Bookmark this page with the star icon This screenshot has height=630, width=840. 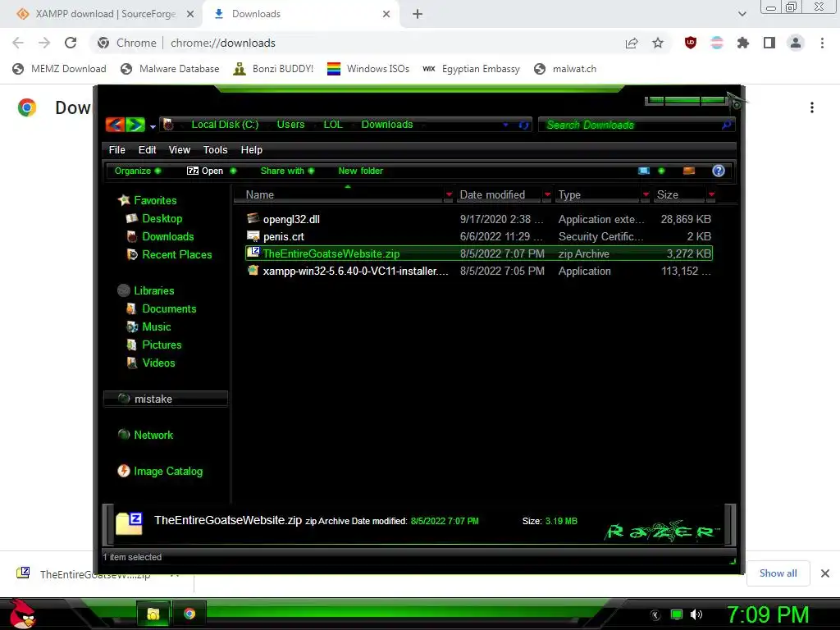point(658,43)
